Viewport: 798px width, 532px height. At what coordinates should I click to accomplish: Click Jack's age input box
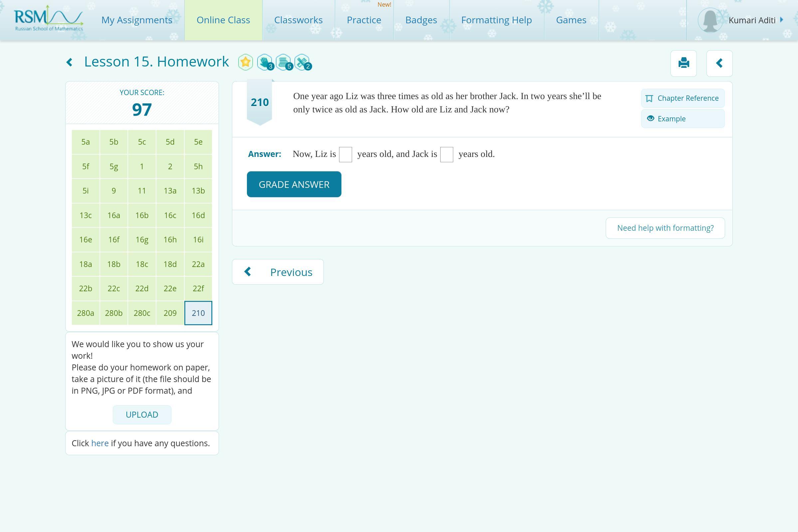point(446,155)
